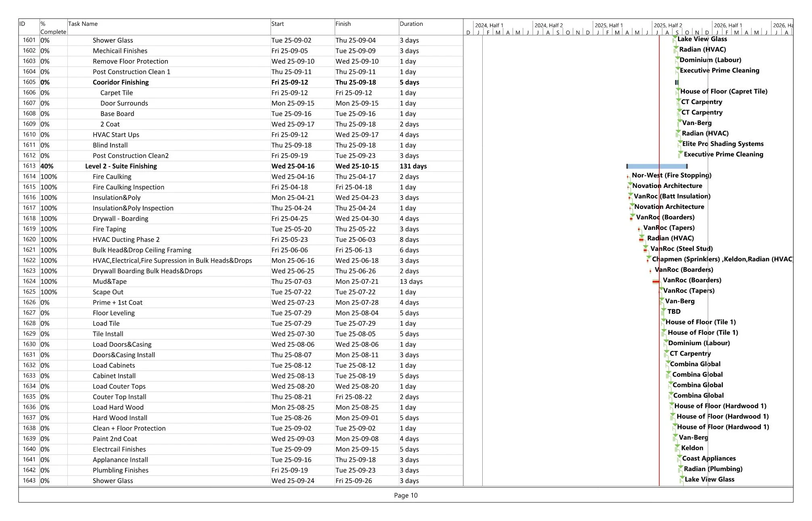Select the Mud&Tape red Gantt bar
812x521 pixels.
point(656,281)
